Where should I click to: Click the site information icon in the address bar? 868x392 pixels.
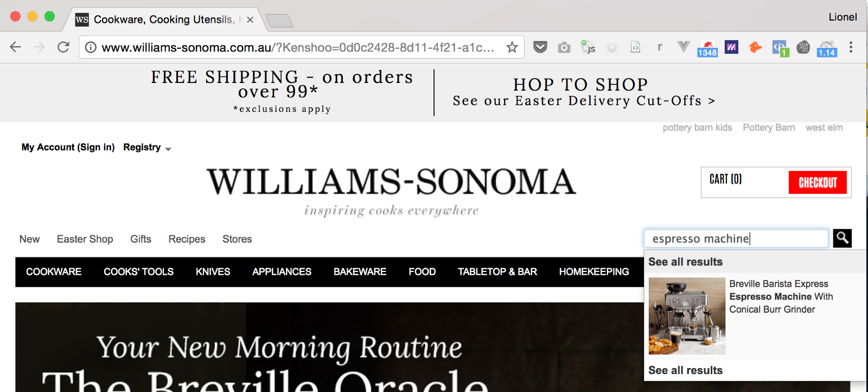91,47
